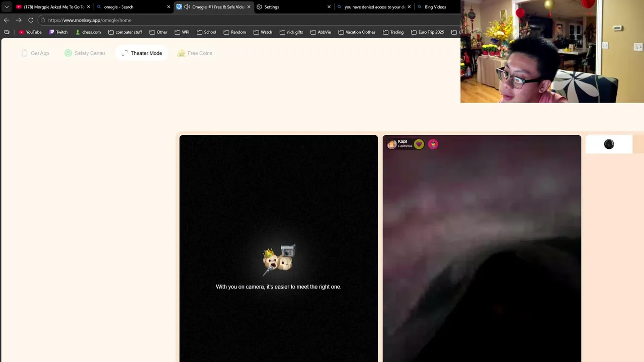Click the monkey camera emoji in the left video panel
The height and width of the screenshot is (362, 644).
[x=279, y=260]
